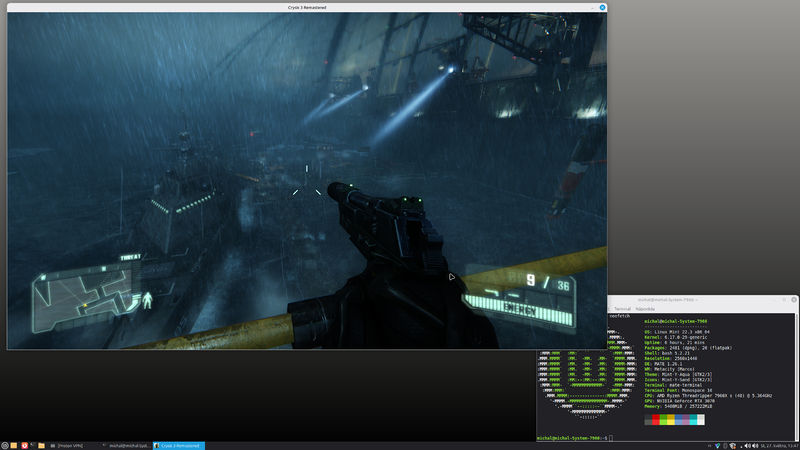Viewport: 800px width, 450px height.
Task: Click the ammo counter showing 9 / 36
Action: [547, 282]
